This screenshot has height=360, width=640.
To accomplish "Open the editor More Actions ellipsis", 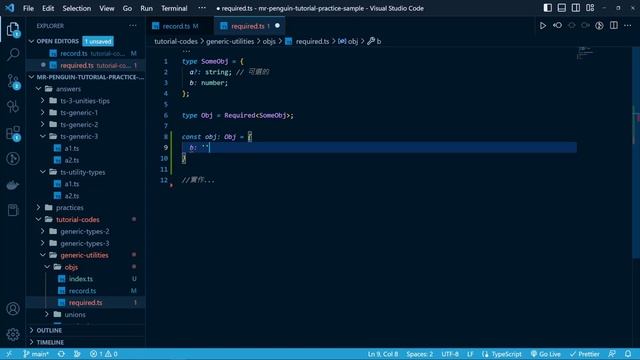I will point(627,26).
